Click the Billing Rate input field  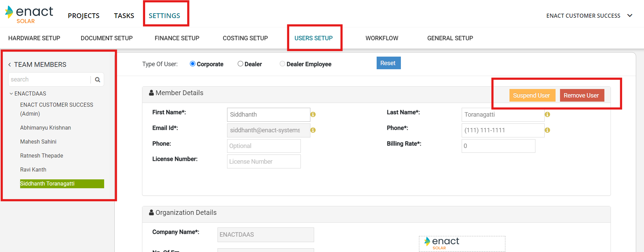pos(498,146)
